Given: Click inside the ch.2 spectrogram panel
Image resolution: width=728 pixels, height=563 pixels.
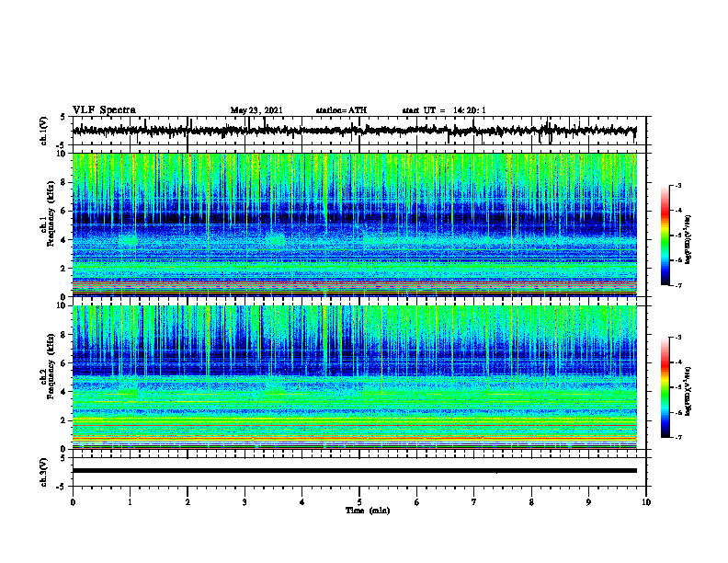Looking at the screenshot, I should click(355, 377).
